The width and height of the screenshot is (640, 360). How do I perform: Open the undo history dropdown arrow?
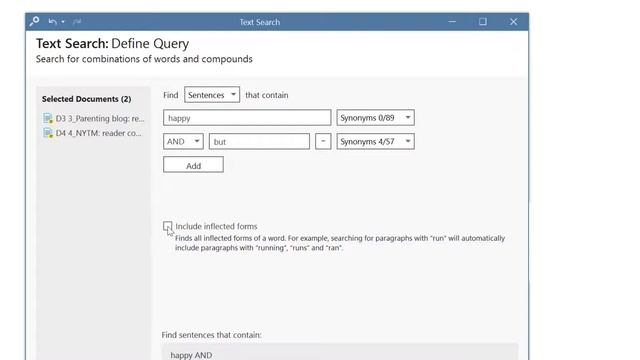[x=63, y=22]
